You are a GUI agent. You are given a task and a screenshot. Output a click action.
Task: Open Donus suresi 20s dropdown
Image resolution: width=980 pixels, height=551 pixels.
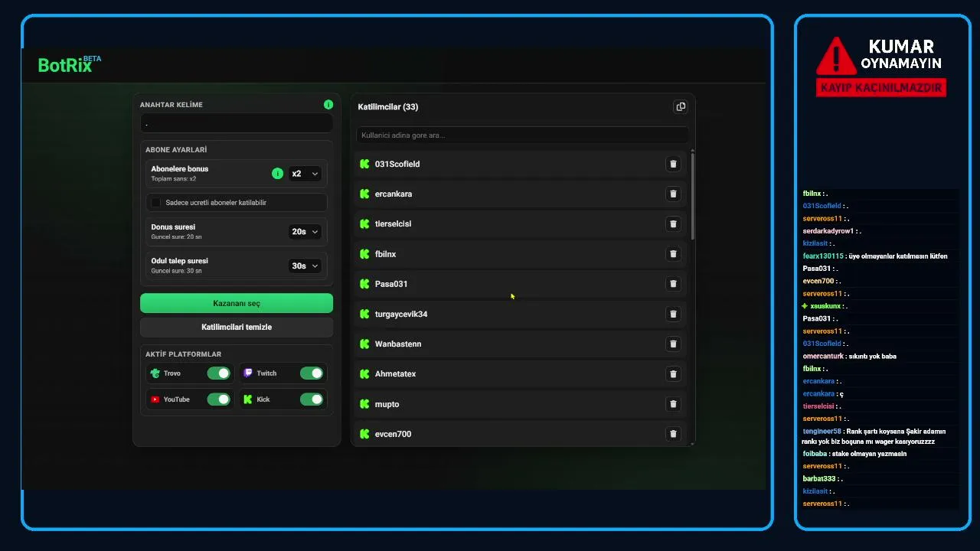coord(305,231)
